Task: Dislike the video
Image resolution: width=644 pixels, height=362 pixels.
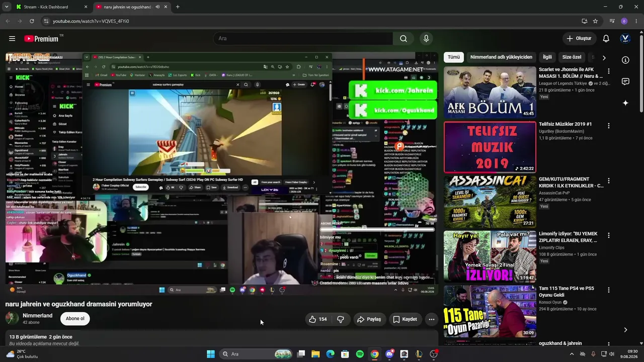Action: coord(341,319)
